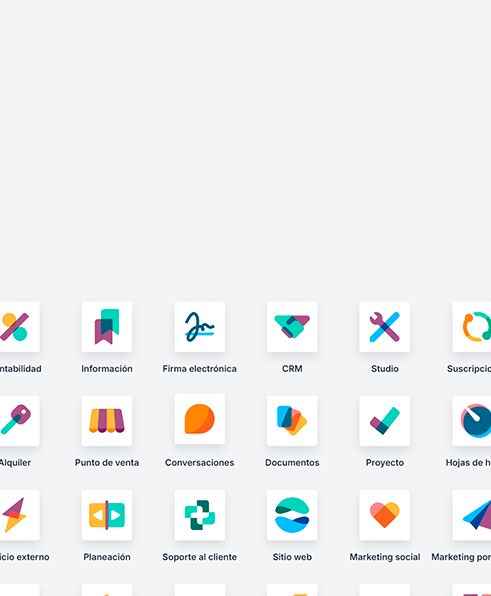Click the Marketing social label
491x596 pixels.
[385, 557]
